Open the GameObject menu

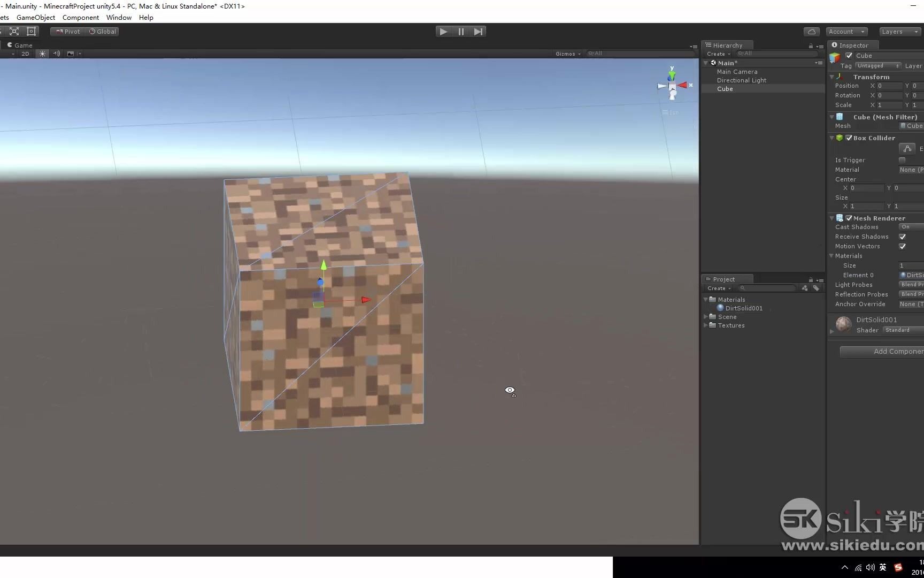35,17
